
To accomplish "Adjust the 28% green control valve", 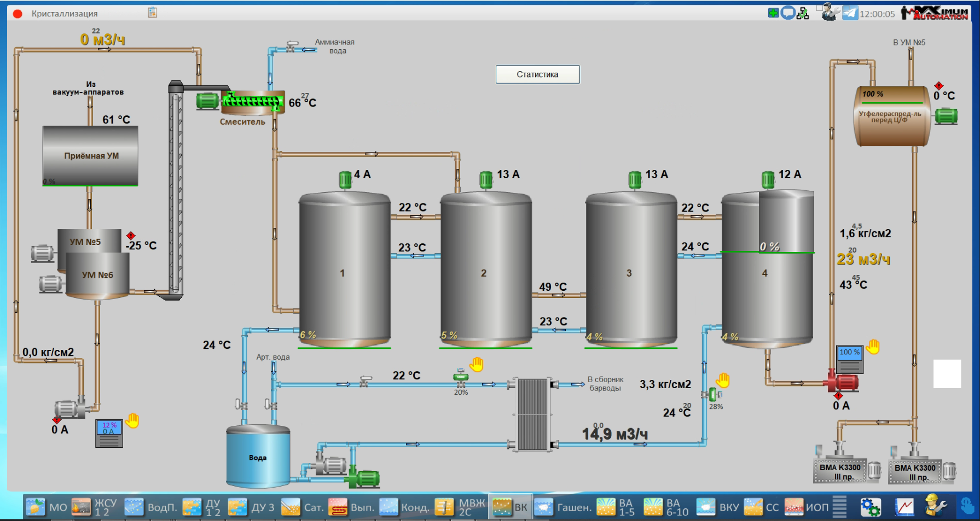I will [x=712, y=394].
